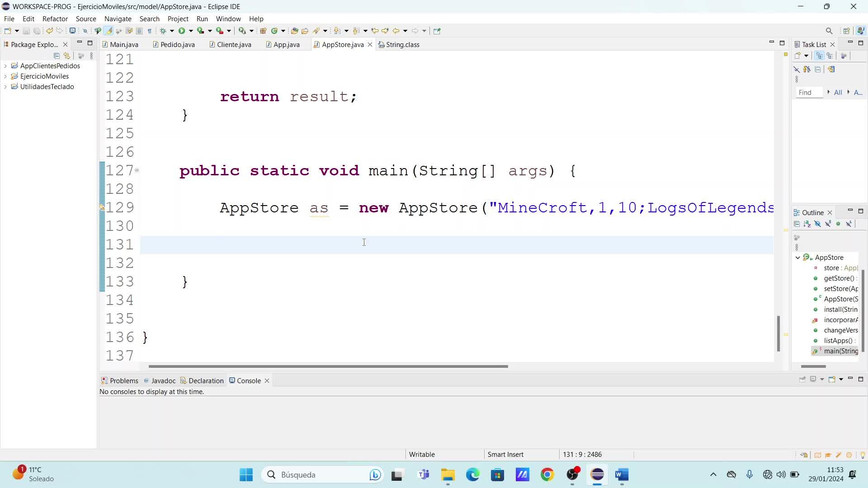This screenshot has height=488, width=868.
Task: Open the Refactor menu
Action: click(55, 19)
